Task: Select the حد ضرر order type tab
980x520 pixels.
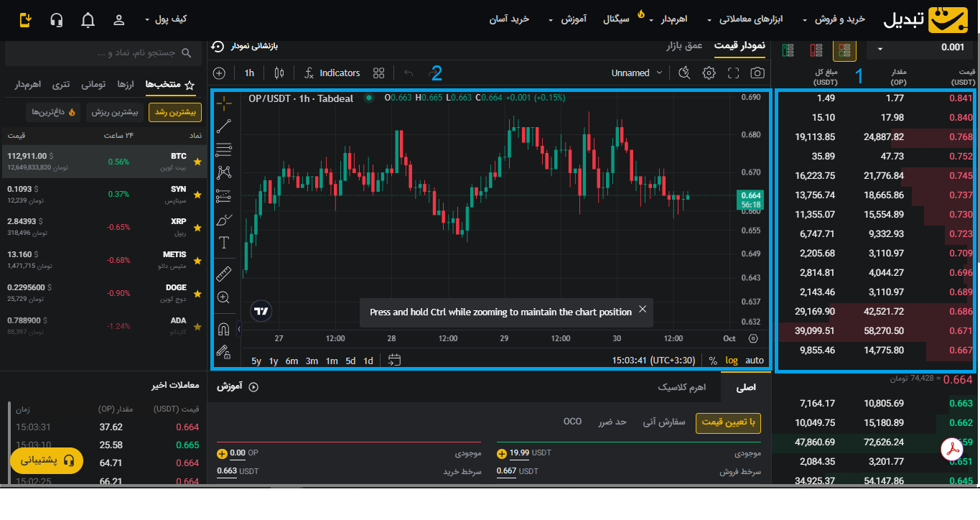Action: click(x=612, y=422)
